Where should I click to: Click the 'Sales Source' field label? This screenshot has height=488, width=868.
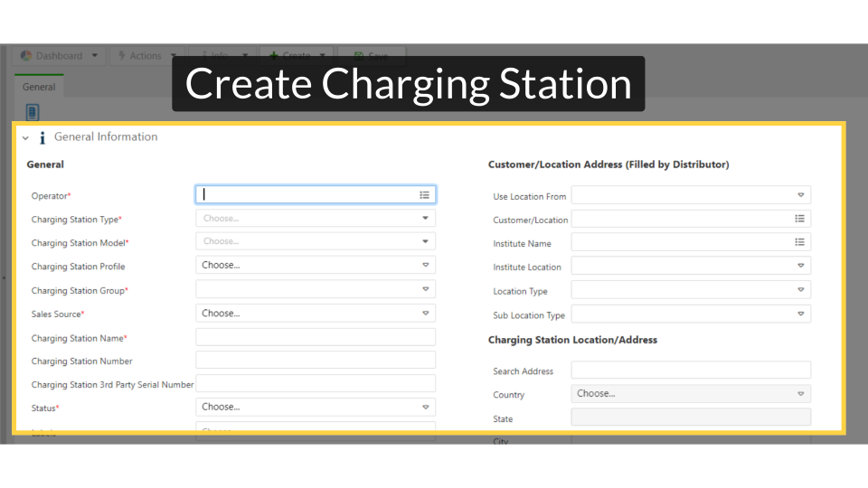(x=58, y=314)
